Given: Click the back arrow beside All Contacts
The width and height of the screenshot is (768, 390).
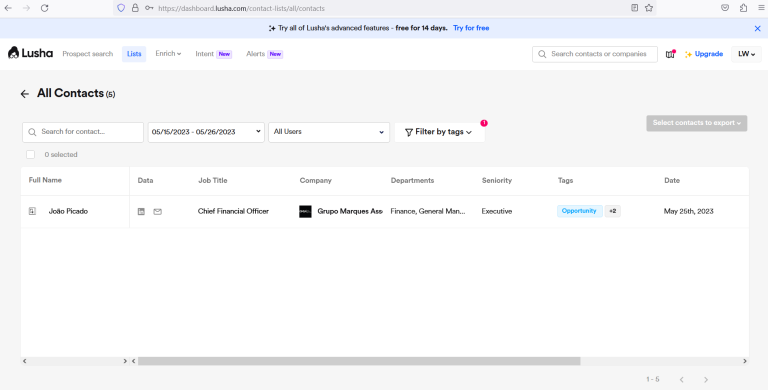Looking at the screenshot, I should tap(24, 94).
